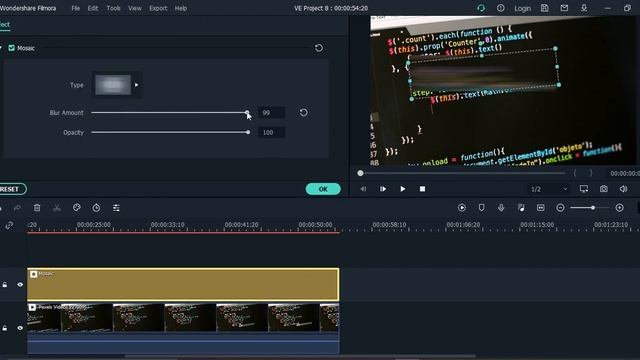This screenshot has width=640, height=360.
Task: Toggle lock on the Mosaic track
Action: coord(5,284)
